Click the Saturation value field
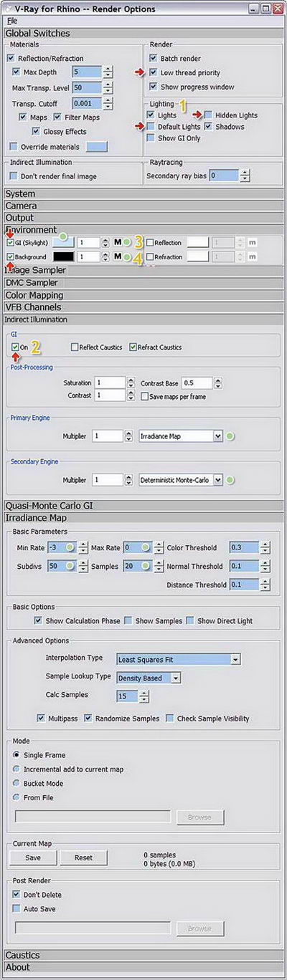This screenshot has height=980, width=287. click(109, 383)
